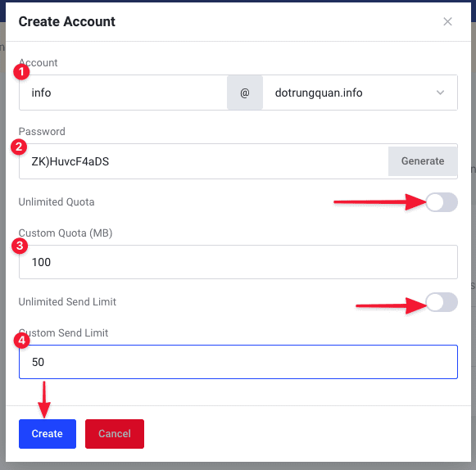Viewport: 476px width, 470px height.
Task: Generate a new random password
Action: [423, 161]
